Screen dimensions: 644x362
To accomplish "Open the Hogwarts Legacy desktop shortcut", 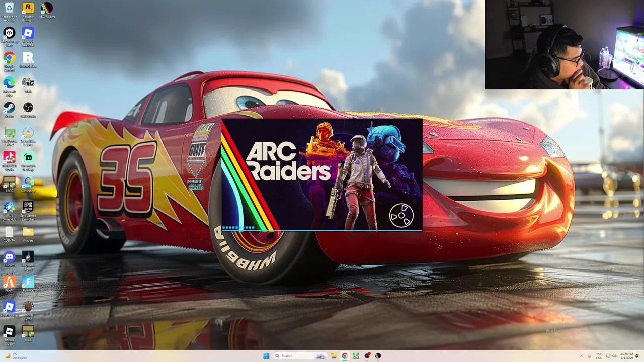I will [x=28, y=261].
